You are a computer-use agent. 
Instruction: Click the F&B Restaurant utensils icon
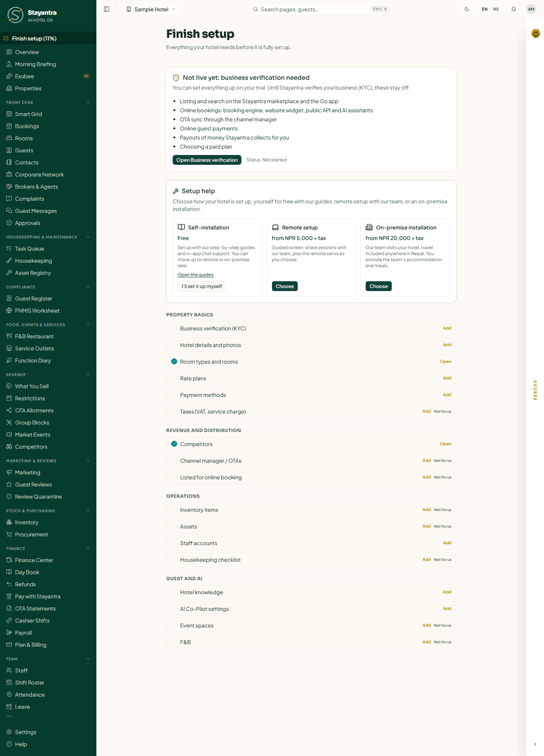[x=9, y=336]
